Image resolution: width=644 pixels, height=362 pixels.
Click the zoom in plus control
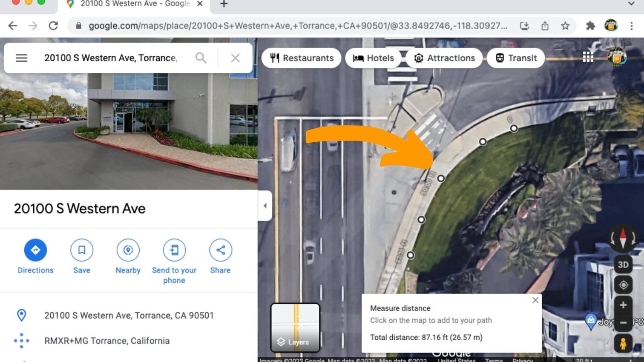tap(623, 305)
